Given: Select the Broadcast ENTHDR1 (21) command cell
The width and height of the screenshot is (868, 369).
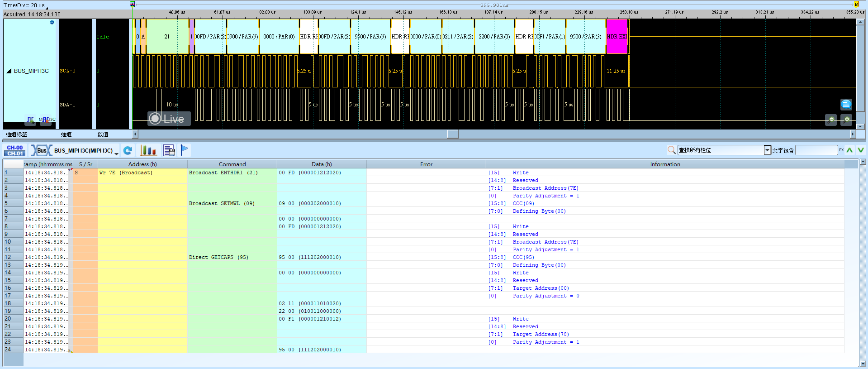Looking at the screenshot, I should 232,173.
